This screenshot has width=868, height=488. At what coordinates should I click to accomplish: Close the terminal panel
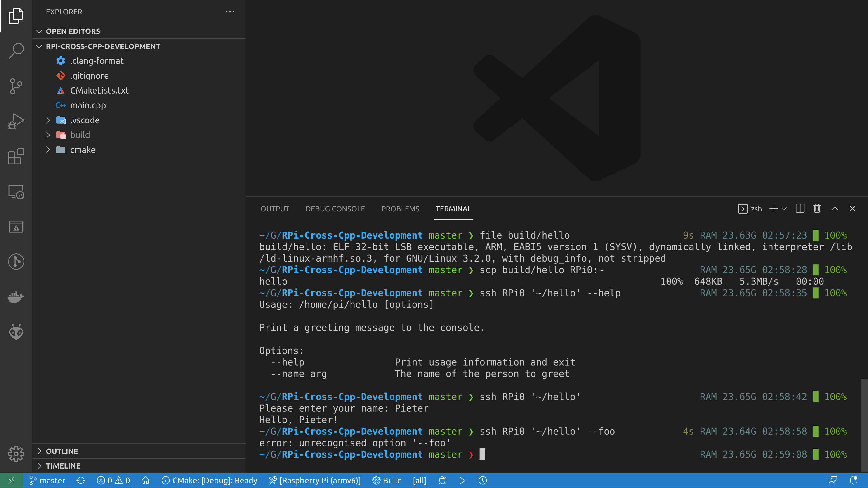click(852, 209)
